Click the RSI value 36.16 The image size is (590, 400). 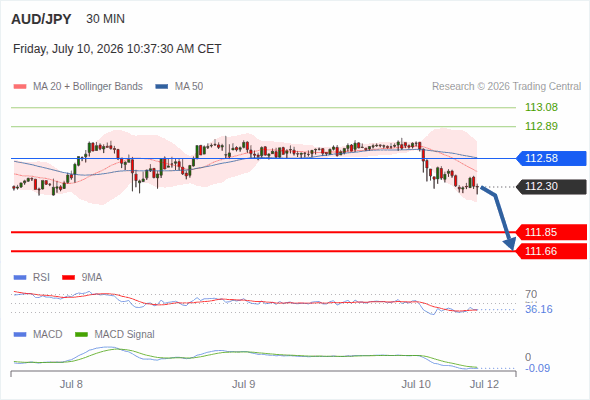(539, 309)
